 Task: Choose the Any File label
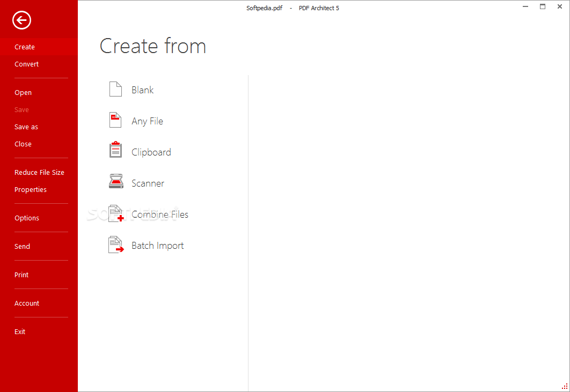147,121
